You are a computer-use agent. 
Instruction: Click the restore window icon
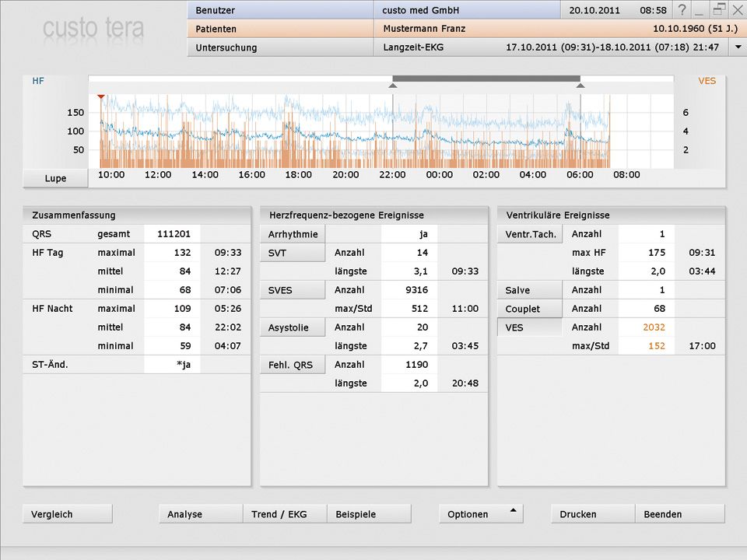tap(719, 10)
